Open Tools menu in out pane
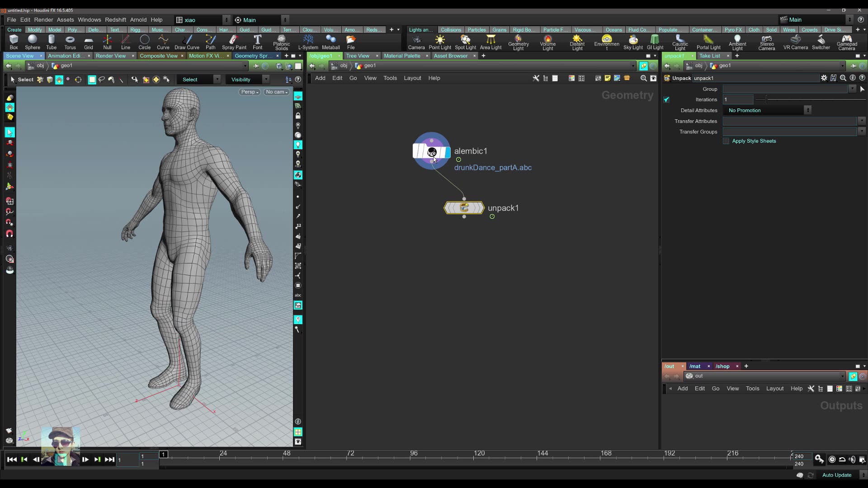868x488 pixels. point(752,389)
